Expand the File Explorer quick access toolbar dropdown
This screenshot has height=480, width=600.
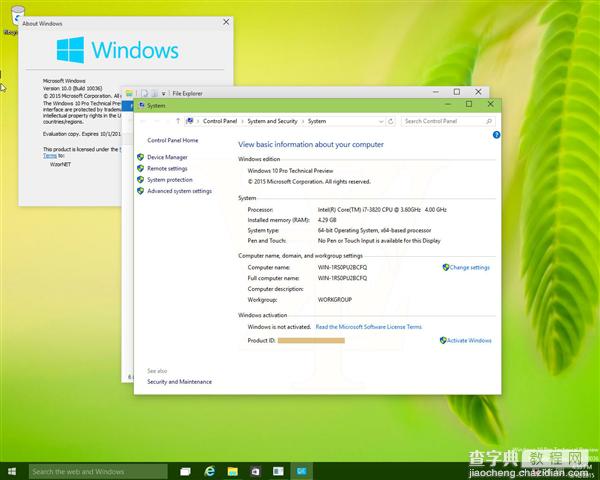click(x=163, y=93)
